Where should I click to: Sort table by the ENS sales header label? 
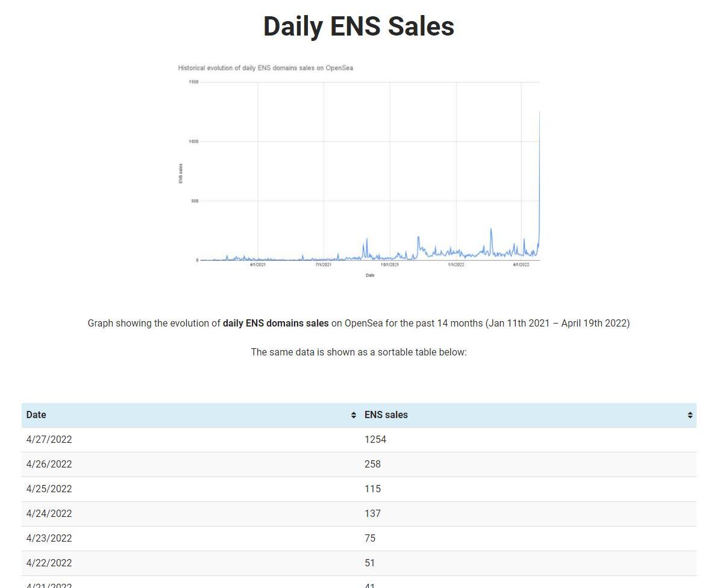point(386,415)
